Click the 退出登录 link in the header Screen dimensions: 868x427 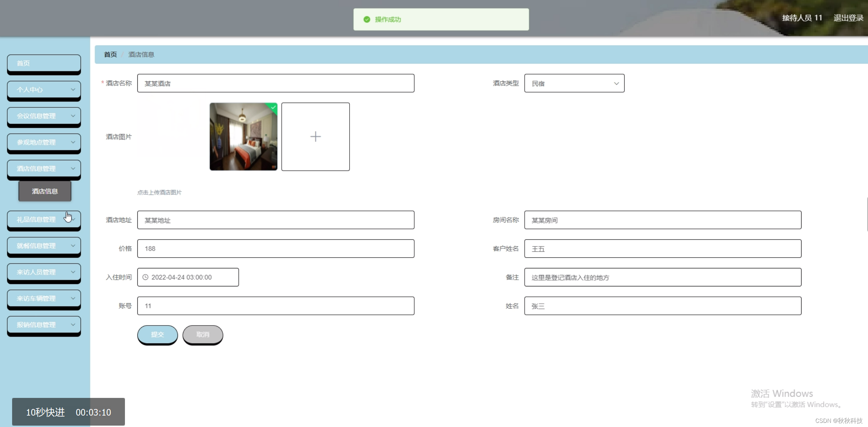tap(848, 18)
